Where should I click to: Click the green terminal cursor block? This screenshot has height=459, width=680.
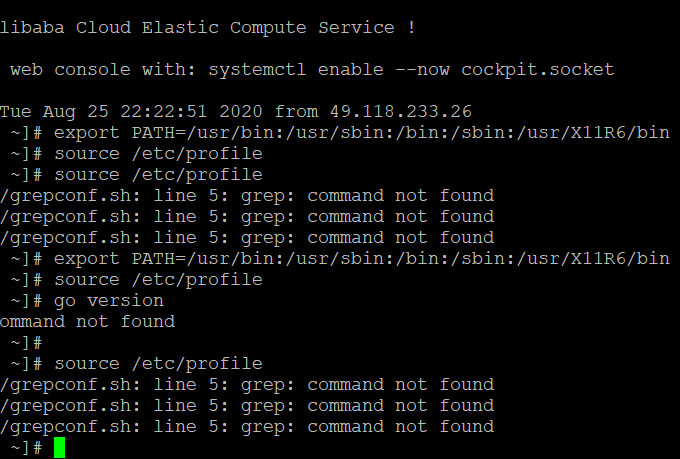click(x=59, y=448)
